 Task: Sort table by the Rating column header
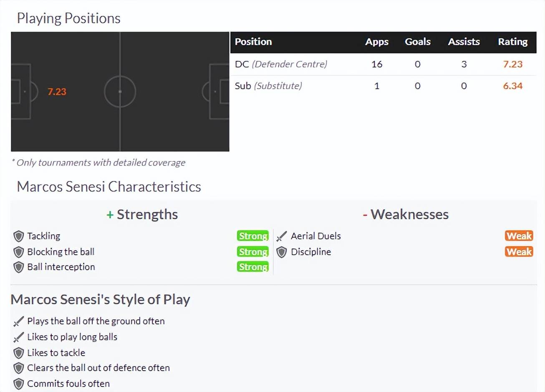click(x=512, y=42)
